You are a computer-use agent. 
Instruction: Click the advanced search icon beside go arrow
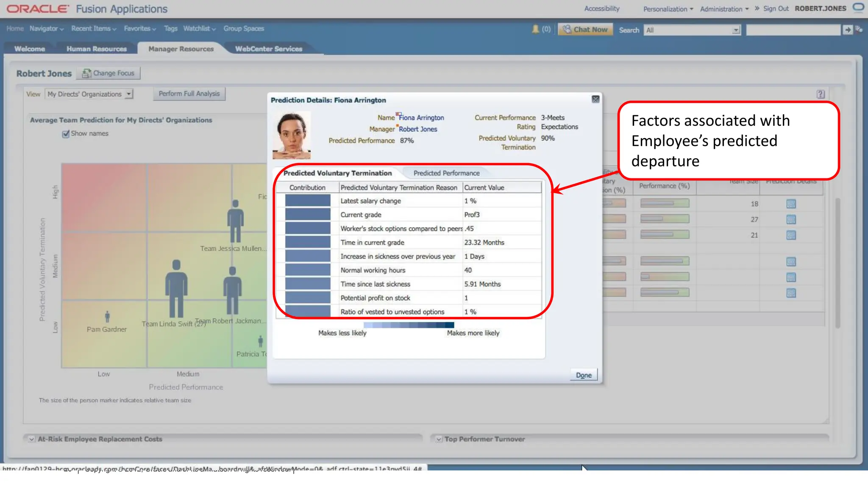click(x=859, y=30)
